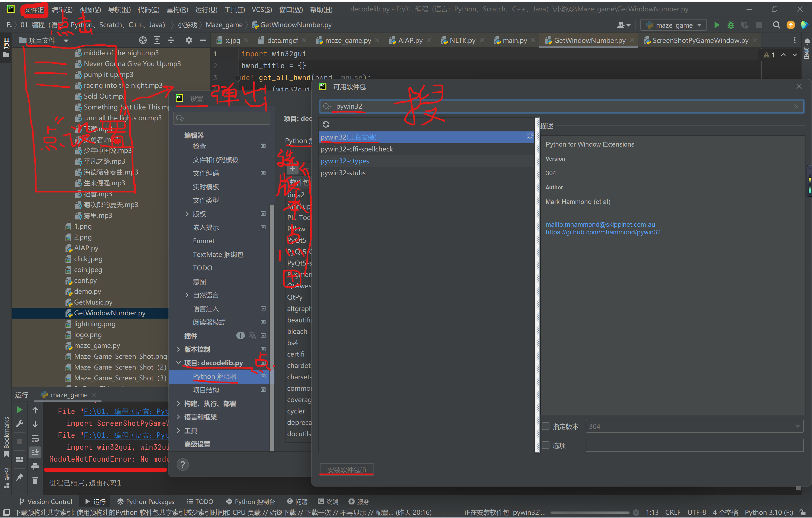Click the add package plus icon

coord(292,169)
